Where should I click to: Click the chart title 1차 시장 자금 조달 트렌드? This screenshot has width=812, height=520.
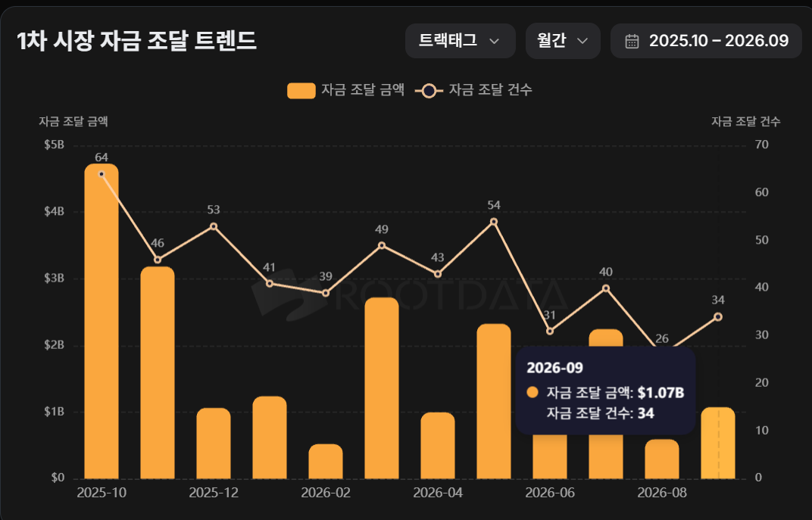pyautogui.click(x=136, y=41)
